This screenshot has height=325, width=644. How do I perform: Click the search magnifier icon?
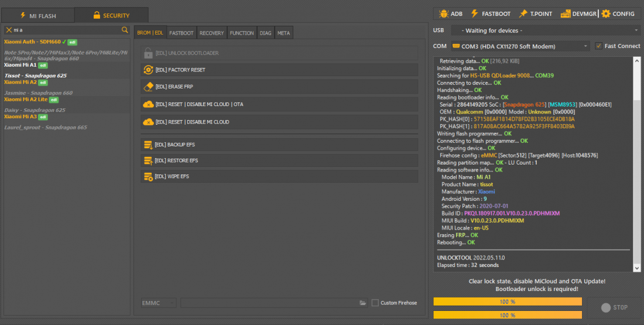pyautogui.click(x=125, y=30)
